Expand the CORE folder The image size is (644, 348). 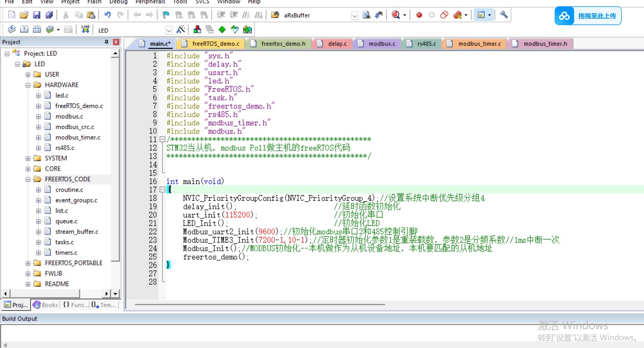[28, 169]
